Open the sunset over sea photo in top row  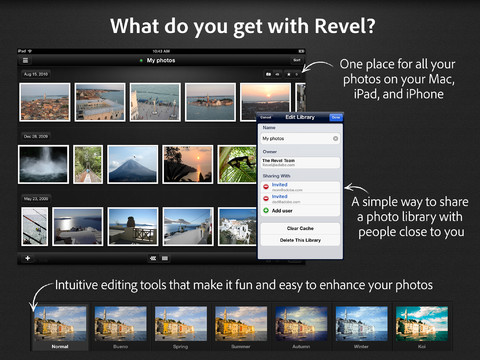pos(265,102)
